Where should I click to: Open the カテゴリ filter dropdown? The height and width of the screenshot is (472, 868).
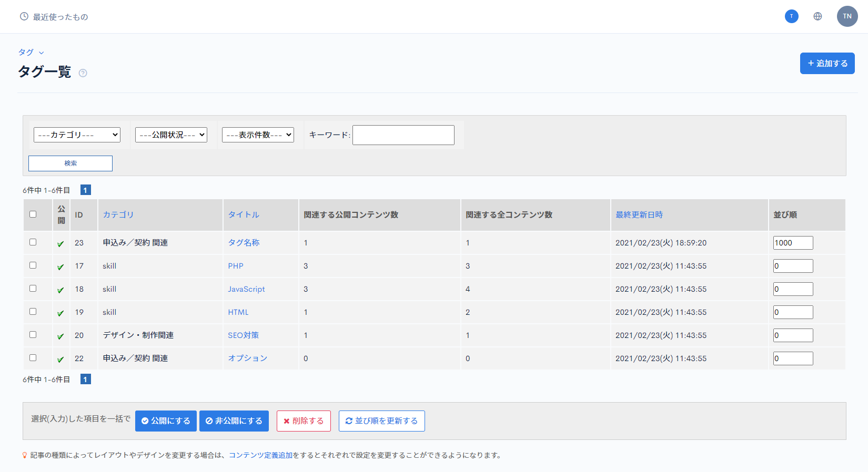pyautogui.click(x=77, y=135)
